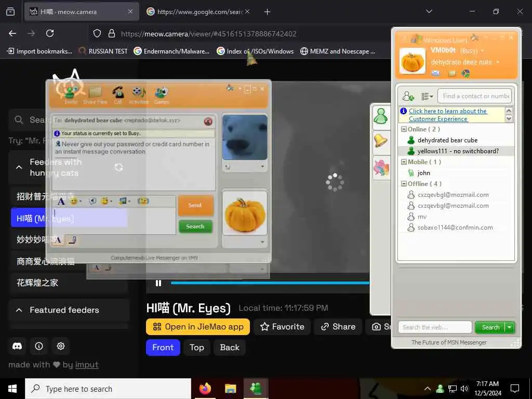Click the Share button

338,327
